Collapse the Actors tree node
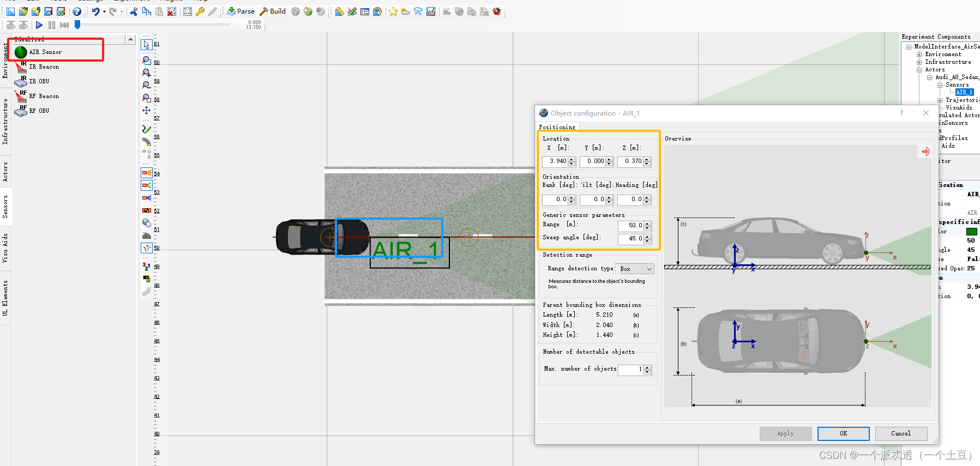Screen dimensions: 980x466 click(919, 70)
